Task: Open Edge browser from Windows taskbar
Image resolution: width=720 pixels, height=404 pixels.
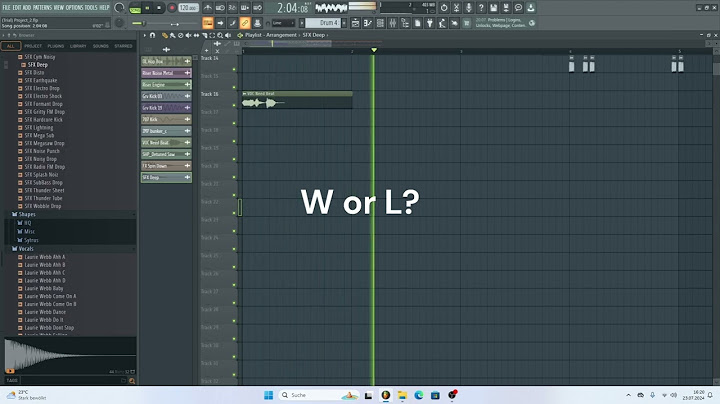Action: click(x=419, y=395)
